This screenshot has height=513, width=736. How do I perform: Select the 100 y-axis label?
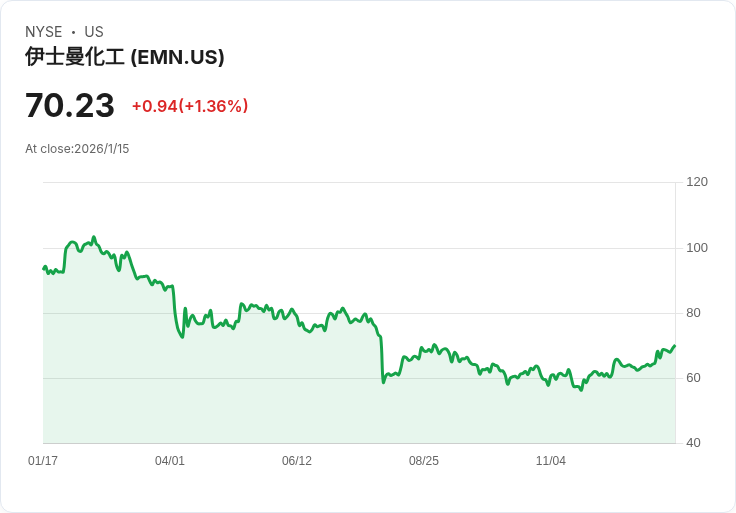click(x=697, y=248)
